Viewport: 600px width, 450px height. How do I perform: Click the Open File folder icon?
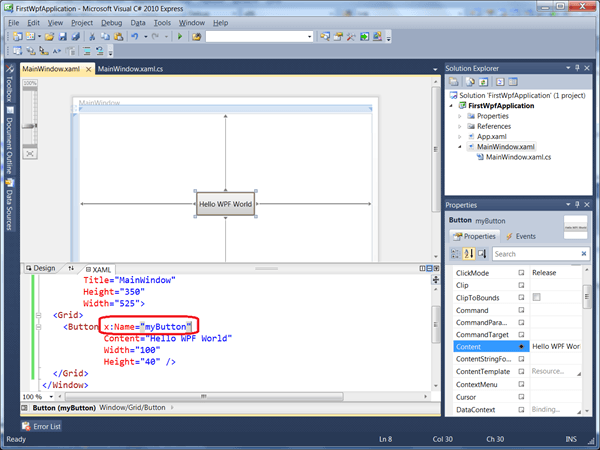point(49,36)
